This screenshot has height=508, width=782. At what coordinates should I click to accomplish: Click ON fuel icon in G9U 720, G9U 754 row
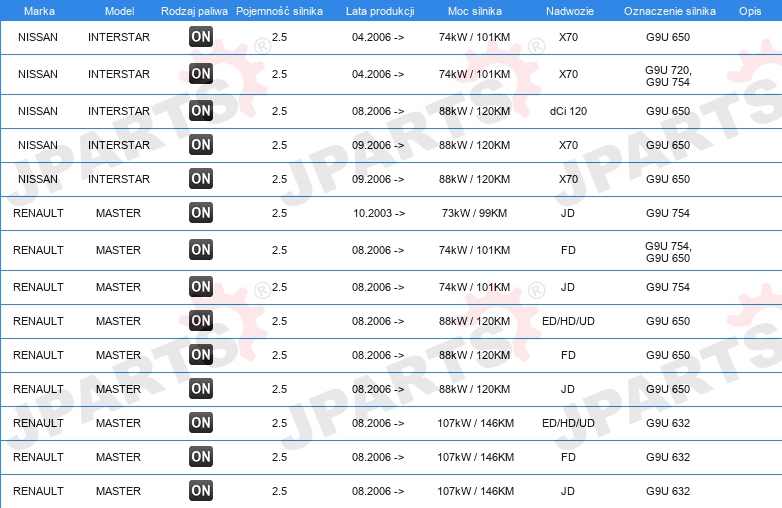(200, 73)
